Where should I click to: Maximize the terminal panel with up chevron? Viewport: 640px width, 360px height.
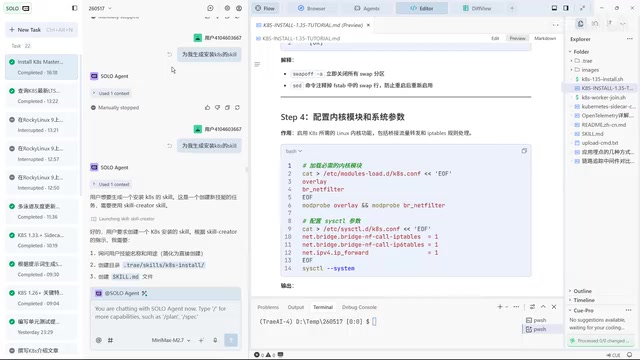[543, 307]
